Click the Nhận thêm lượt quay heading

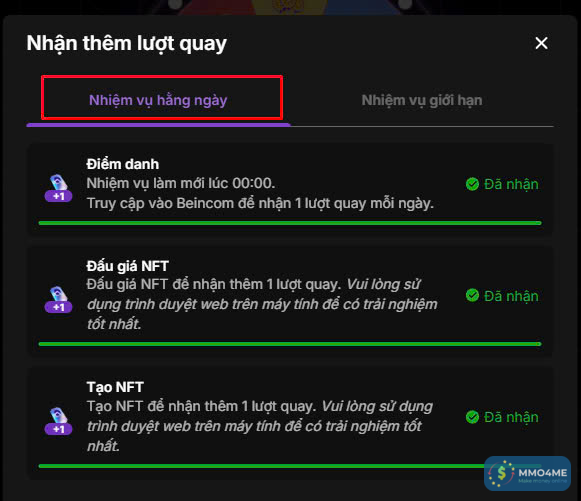tap(127, 44)
